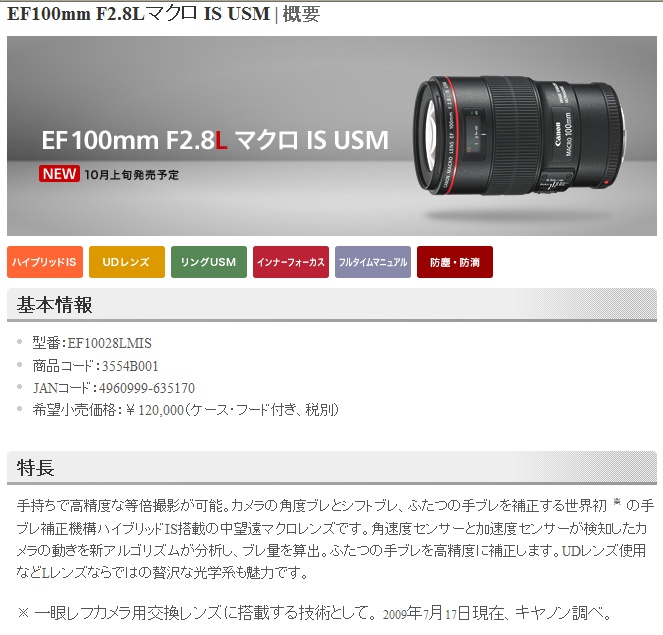The height and width of the screenshot is (635, 663).
Task: Open the red インナーフォーカス badge
Action: [291, 262]
